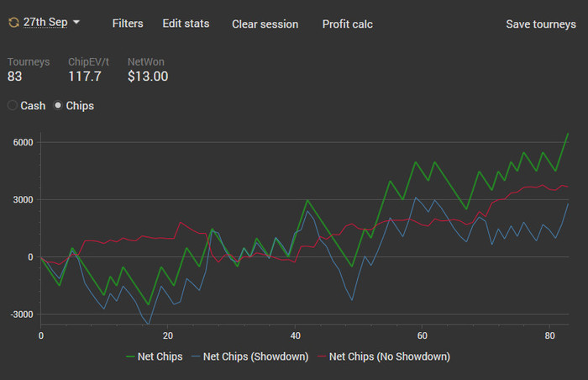The image size is (588, 380).
Task: Open Edit stats
Action: click(186, 24)
